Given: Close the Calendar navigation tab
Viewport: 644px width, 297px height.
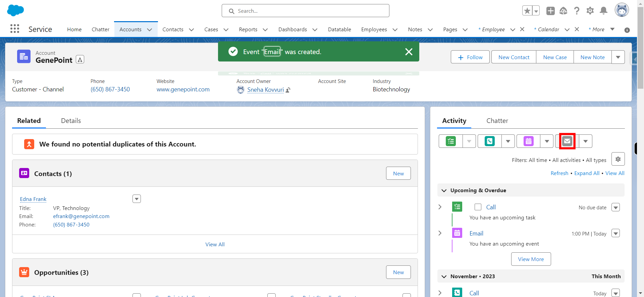Looking at the screenshot, I should (577, 29).
